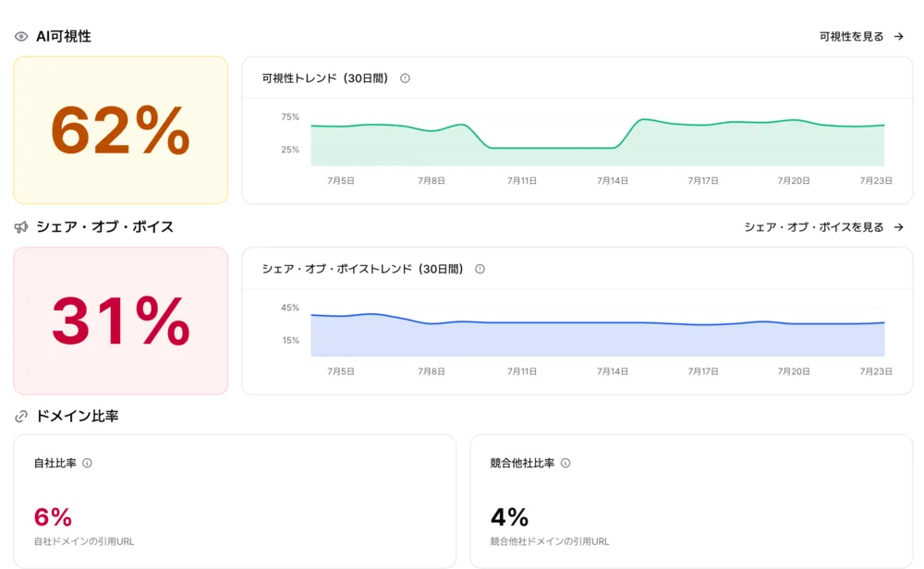Click the 31% share of voice card
The height and width of the screenshot is (569, 924).
pos(121,321)
